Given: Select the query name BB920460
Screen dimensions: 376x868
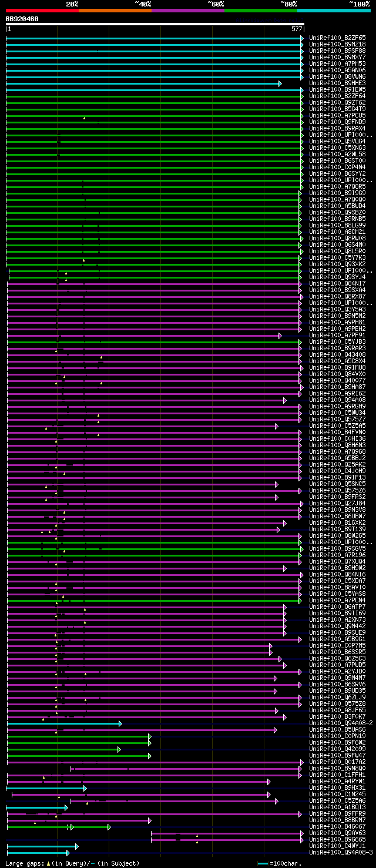Looking at the screenshot, I should (22, 19).
